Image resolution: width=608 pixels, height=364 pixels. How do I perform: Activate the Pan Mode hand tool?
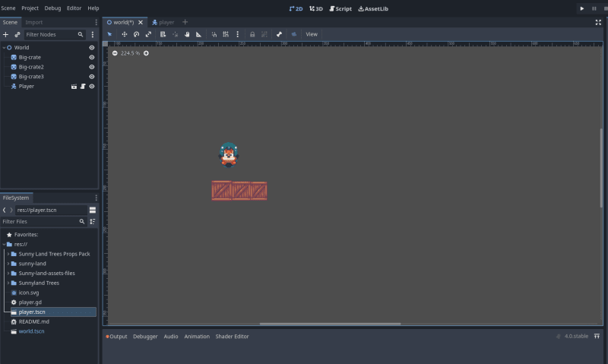pyautogui.click(x=187, y=34)
